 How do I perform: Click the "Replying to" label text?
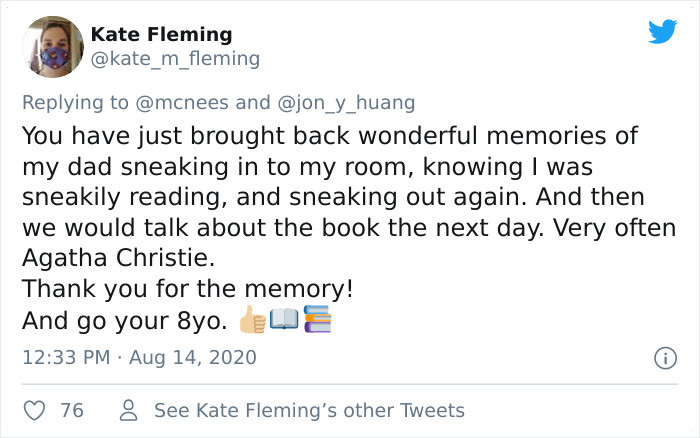tap(75, 102)
